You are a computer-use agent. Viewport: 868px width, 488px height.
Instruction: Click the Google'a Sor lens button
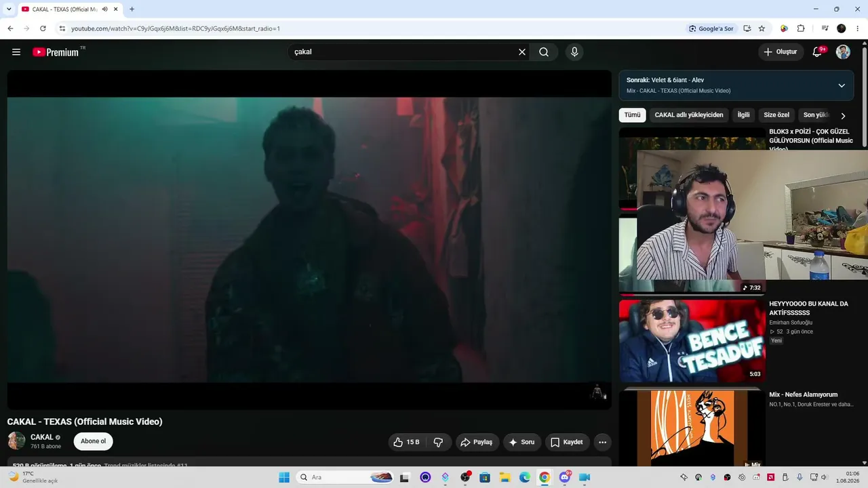(711, 28)
